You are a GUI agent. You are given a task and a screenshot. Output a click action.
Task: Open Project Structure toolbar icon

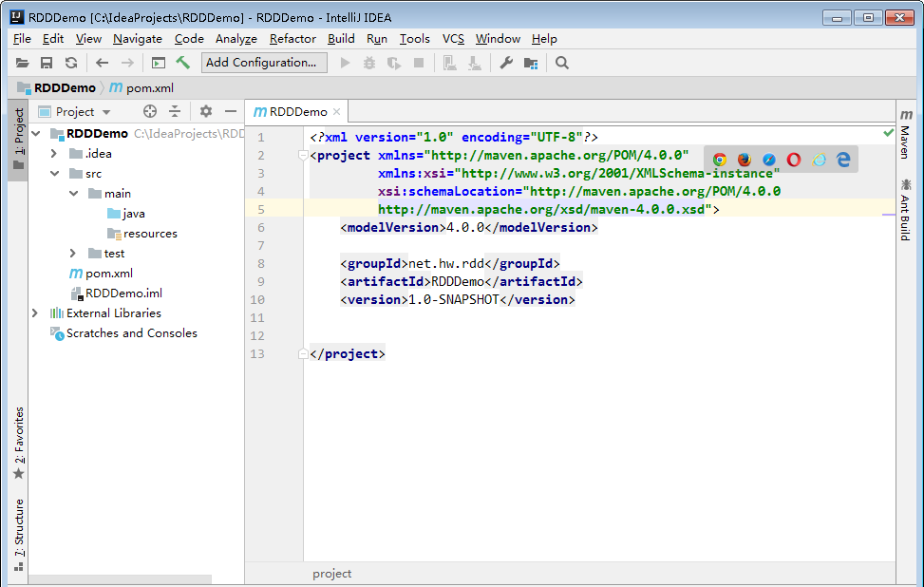(x=531, y=63)
